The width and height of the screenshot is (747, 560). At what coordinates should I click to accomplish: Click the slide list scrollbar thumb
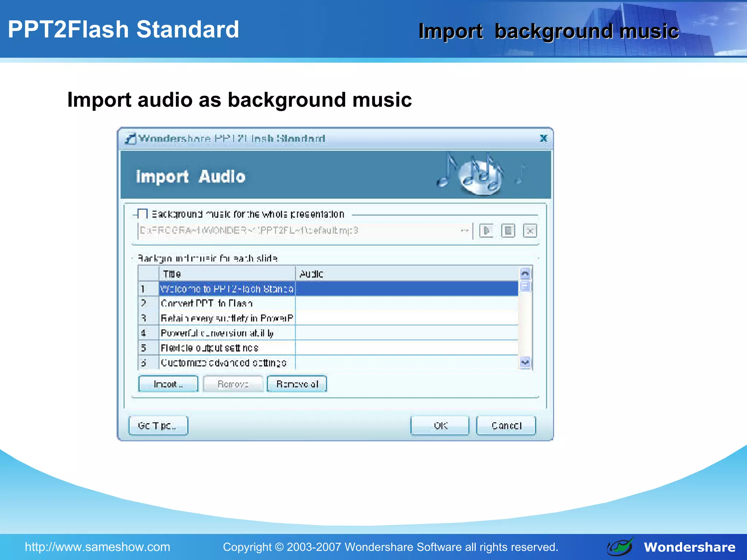click(525, 287)
